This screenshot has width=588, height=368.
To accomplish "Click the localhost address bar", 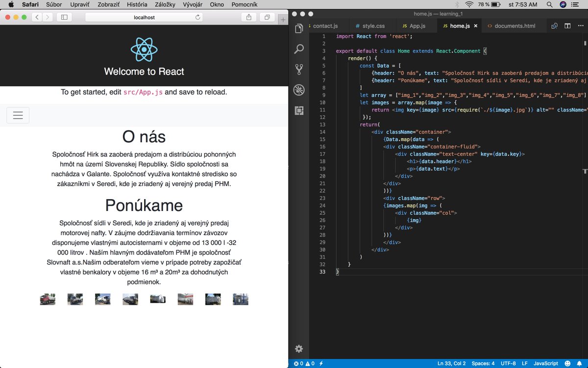I will tap(145, 17).
